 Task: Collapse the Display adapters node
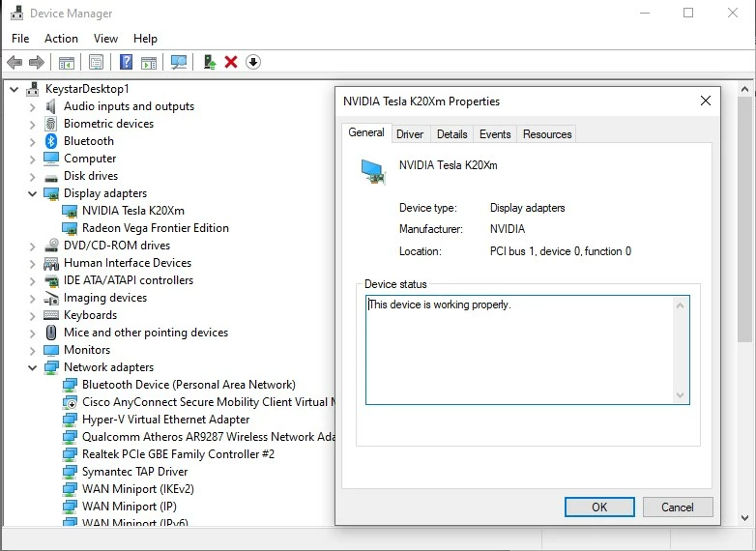click(32, 193)
